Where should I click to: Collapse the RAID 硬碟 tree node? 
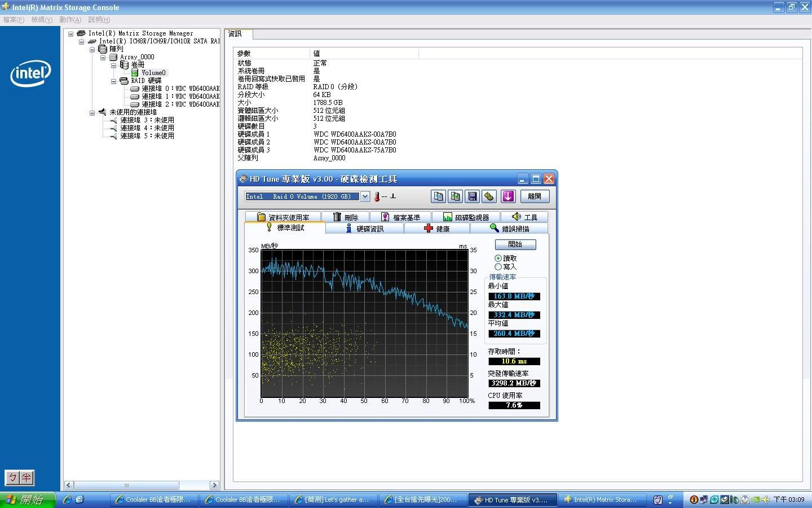tap(114, 81)
